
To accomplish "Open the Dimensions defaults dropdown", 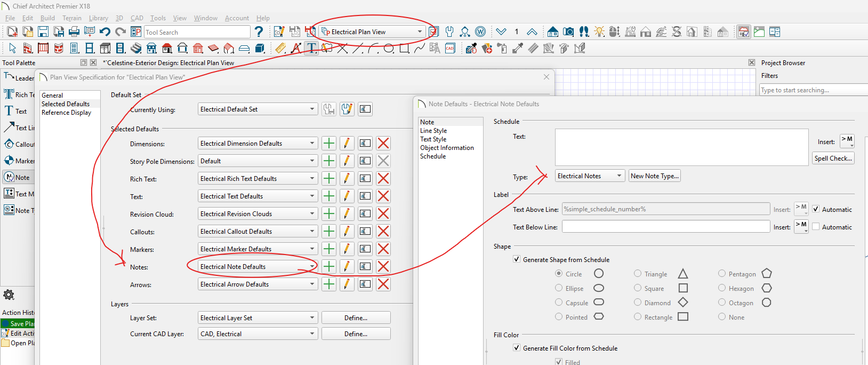I will tap(258, 144).
